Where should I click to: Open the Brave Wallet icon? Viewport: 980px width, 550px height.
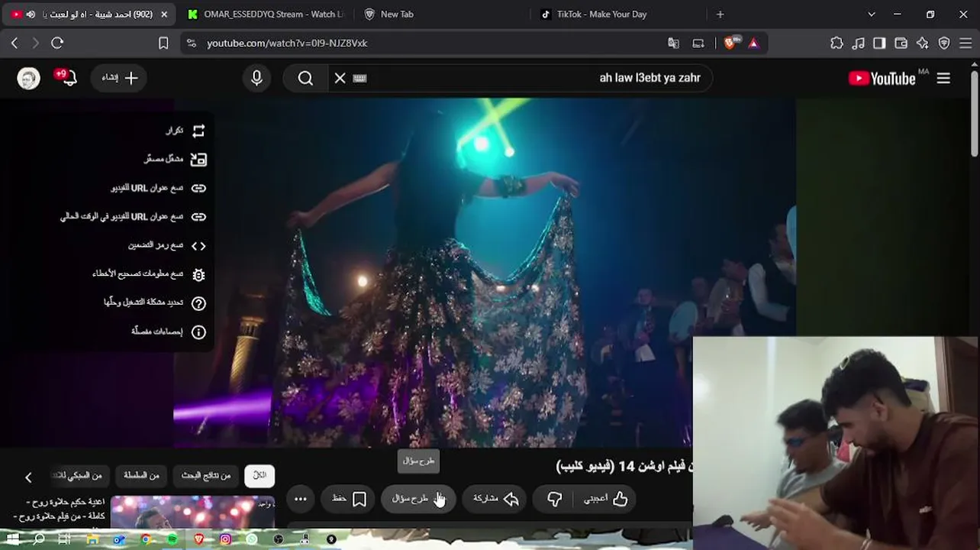(x=901, y=44)
